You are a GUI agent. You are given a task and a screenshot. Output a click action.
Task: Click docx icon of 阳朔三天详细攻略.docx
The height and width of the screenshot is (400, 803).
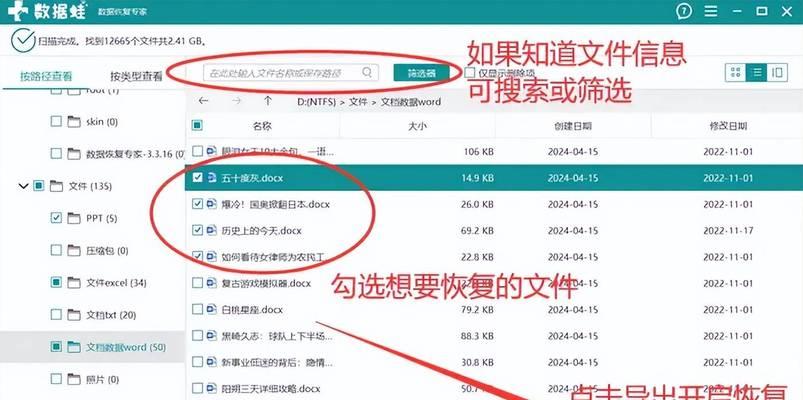(x=212, y=388)
